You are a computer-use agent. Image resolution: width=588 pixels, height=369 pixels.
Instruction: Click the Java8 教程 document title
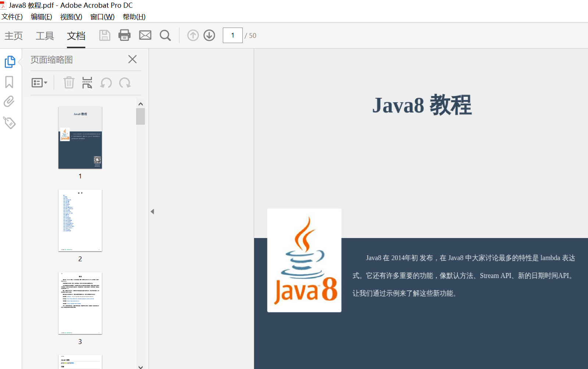click(422, 105)
